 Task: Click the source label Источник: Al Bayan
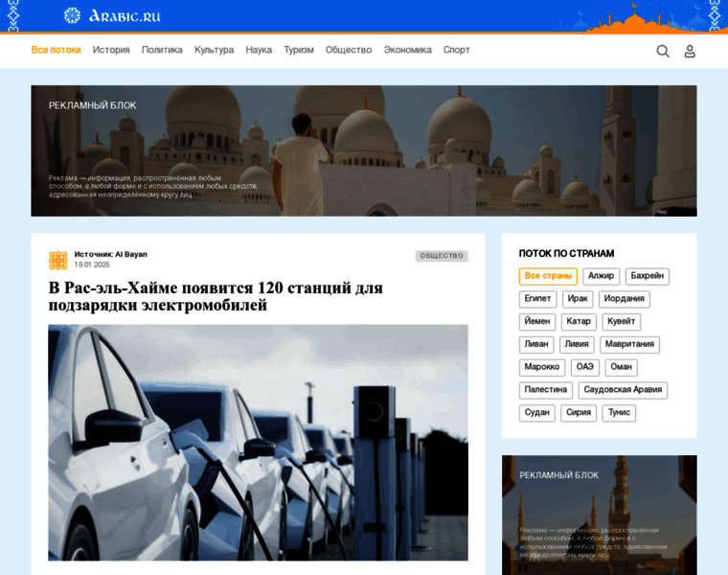[x=110, y=255]
